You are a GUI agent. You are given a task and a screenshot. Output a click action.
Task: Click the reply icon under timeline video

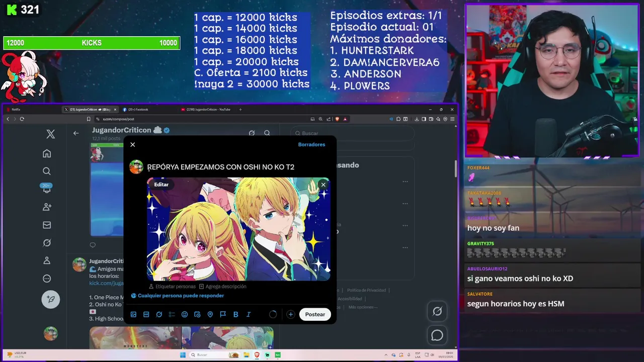pyautogui.click(x=93, y=245)
